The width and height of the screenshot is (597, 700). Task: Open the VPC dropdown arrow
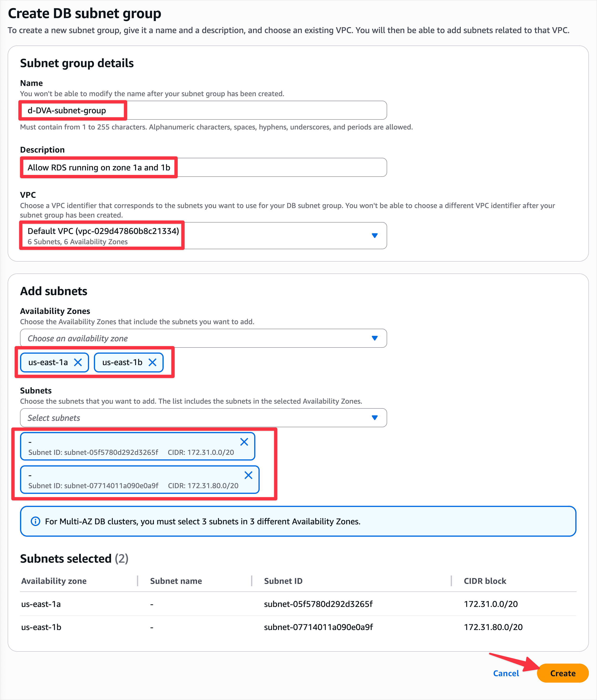pos(374,235)
